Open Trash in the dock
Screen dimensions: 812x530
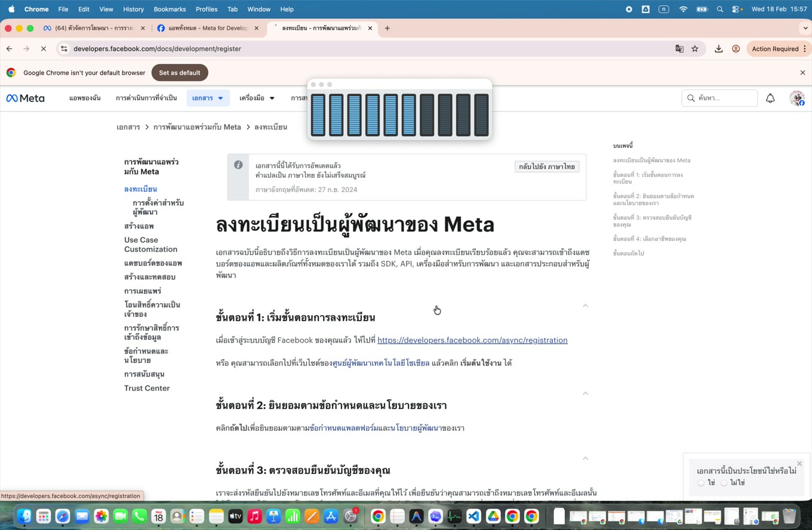[789, 516]
